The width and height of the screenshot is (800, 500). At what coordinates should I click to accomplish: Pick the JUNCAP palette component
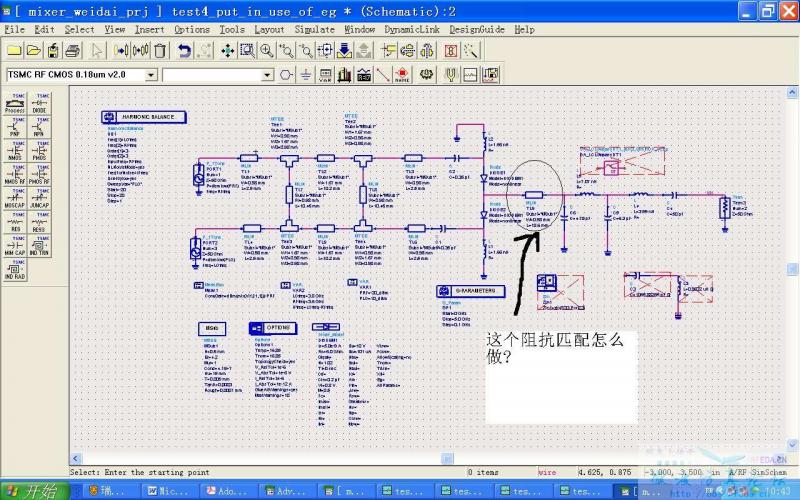click(39, 198)
